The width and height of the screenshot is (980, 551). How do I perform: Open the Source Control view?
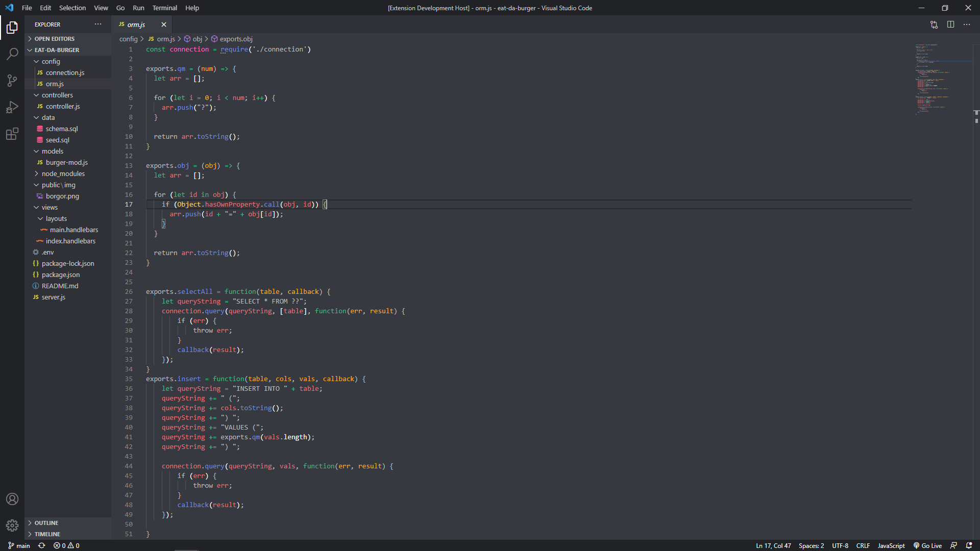(x=12, y=81)
